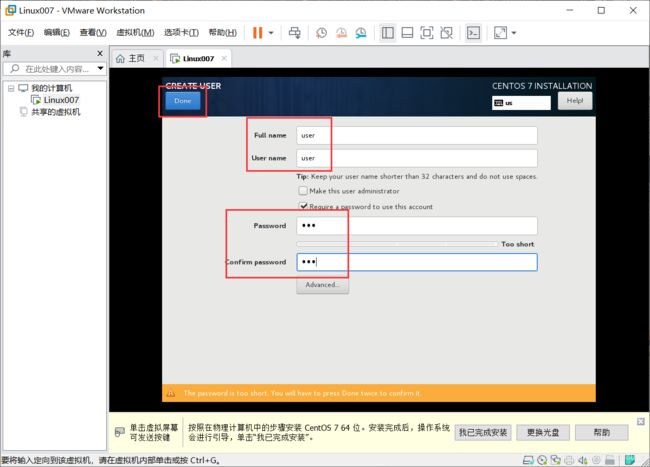
Task: Enter full screen mode icon
Action: tap(427, 33)
